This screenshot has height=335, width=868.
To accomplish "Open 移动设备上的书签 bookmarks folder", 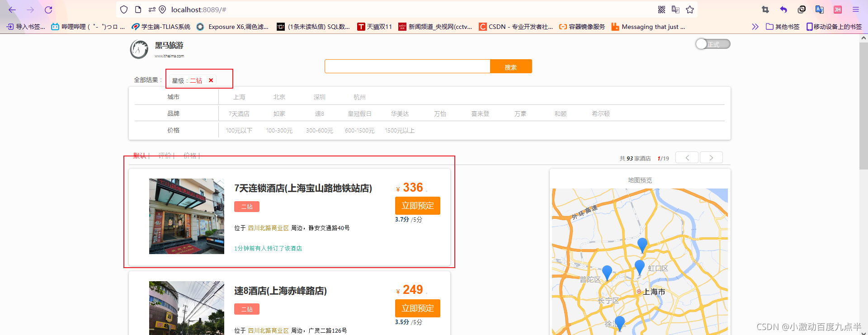I will point(834,27).
